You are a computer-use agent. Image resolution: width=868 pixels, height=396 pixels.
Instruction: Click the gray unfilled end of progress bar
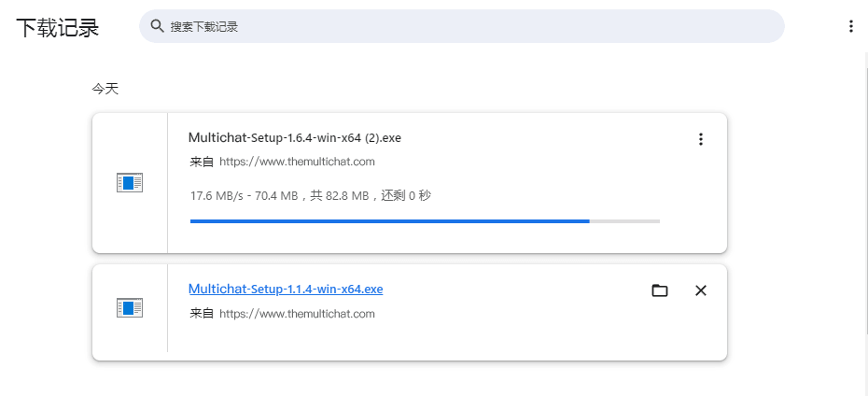pyautogui.click(x=624, y=221)
